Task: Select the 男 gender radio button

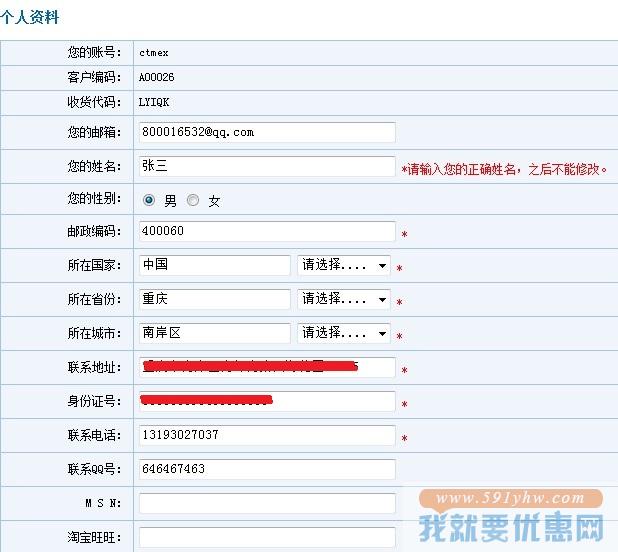Action: (149, 200)
